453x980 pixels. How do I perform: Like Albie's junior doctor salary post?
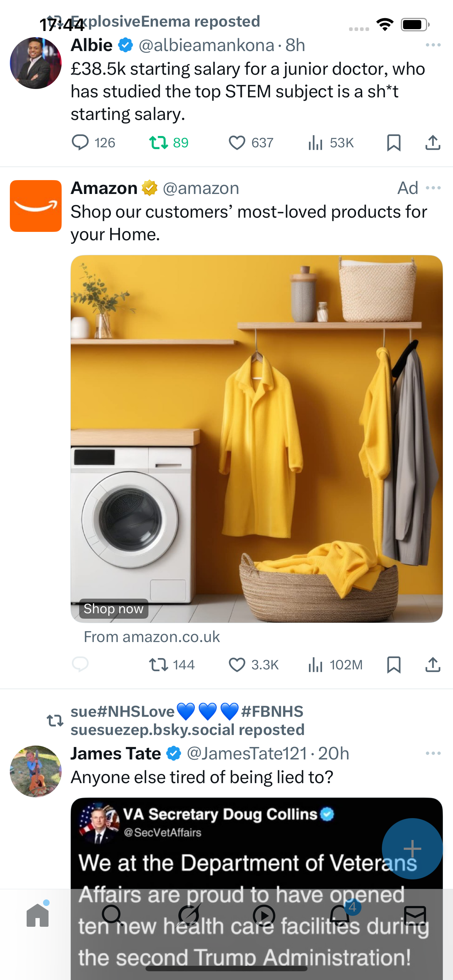click(237, 143)
